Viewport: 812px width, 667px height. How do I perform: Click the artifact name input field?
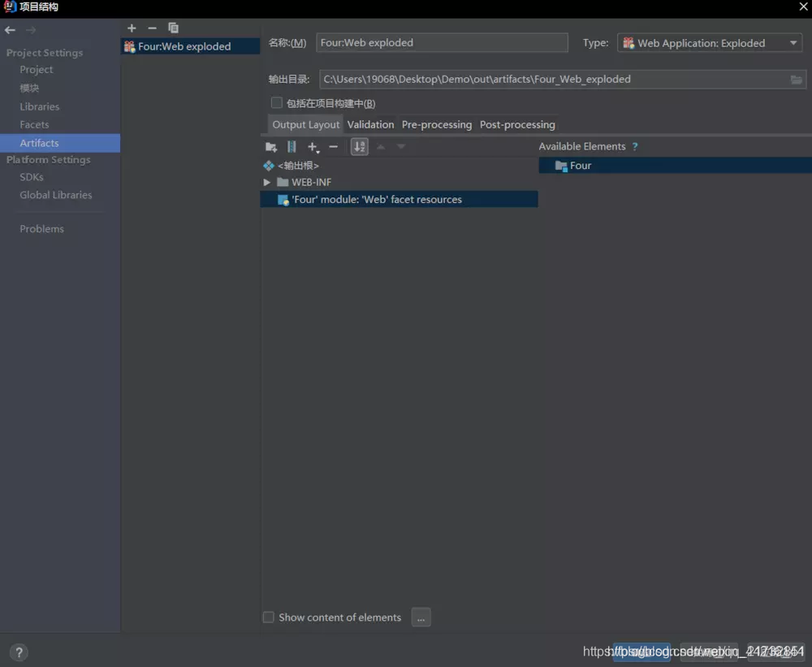click(x=442, y=42)
